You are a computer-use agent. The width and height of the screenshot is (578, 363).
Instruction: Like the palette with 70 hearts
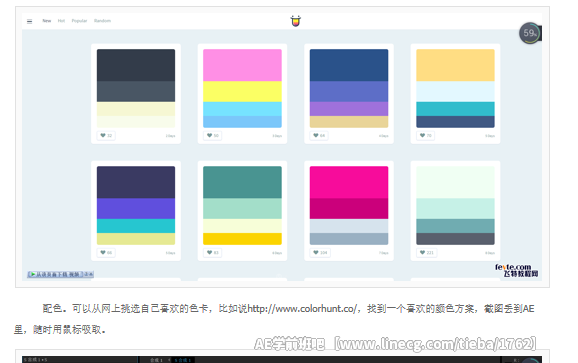click(x=426, y=136)
